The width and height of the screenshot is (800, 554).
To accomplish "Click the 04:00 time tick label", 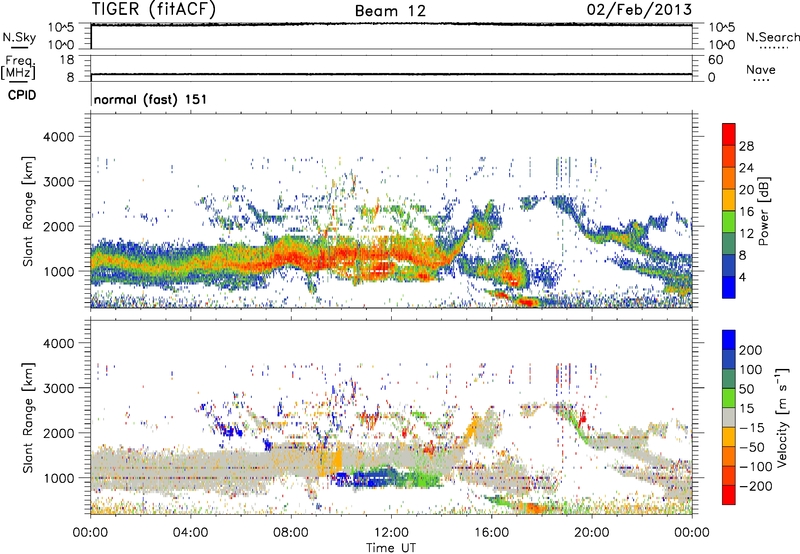I will point(190,533).
